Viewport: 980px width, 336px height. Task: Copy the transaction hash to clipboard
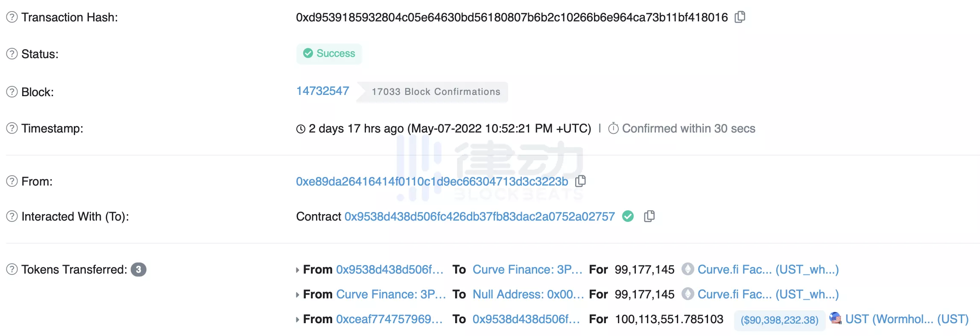coord(740,17)
